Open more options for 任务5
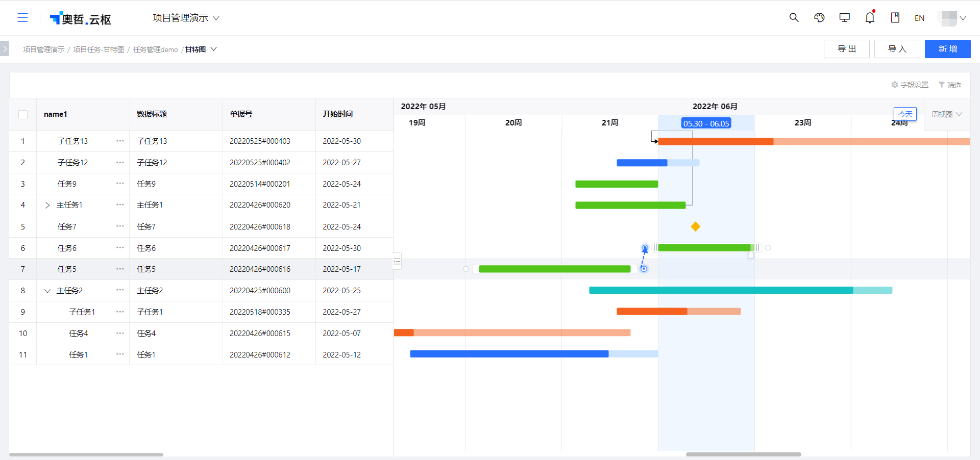 pos(120,269)
